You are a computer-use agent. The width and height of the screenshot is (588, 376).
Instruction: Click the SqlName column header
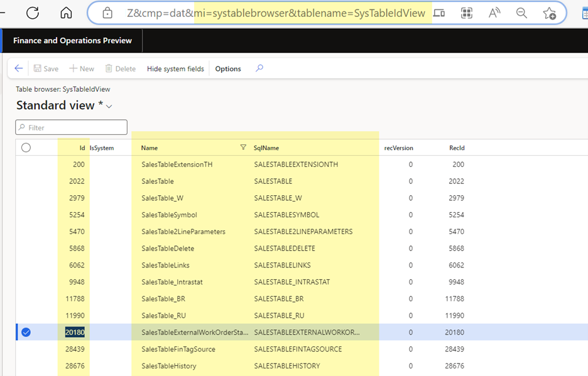(x=266, y=148)
